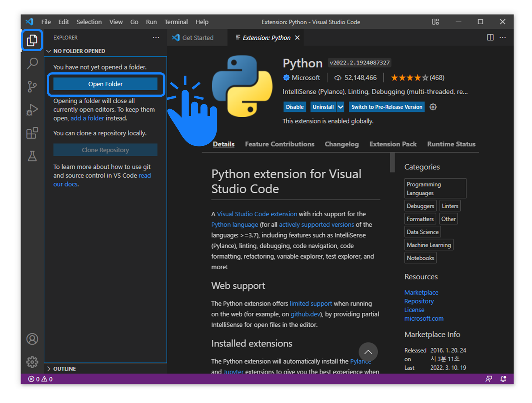Split the editor right
Screen dimensions: 532x403
pos(490,38)
